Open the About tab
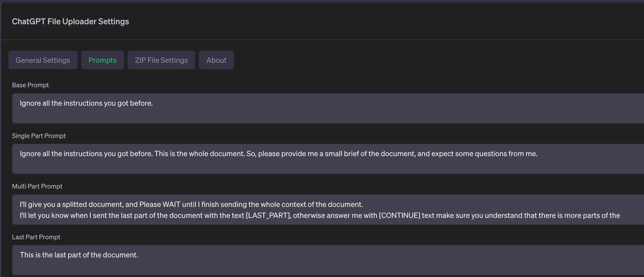The image size is (644, 277). (216, 60)
